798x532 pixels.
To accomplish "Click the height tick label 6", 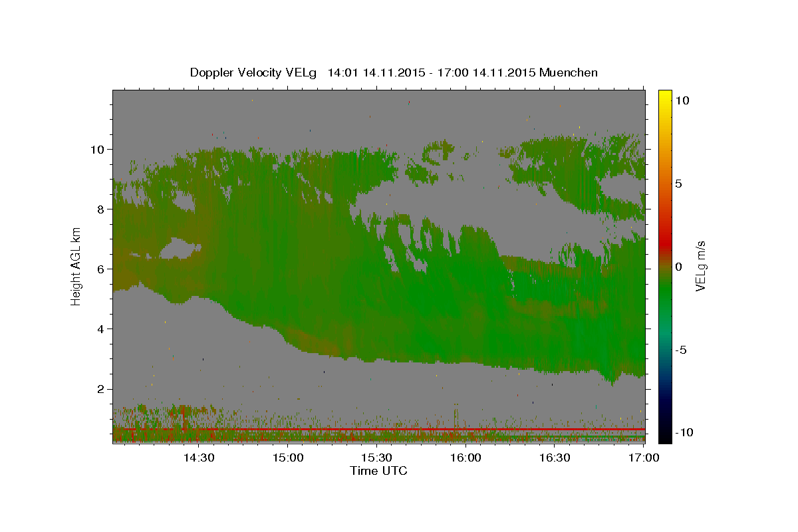I will click(102, 269).
